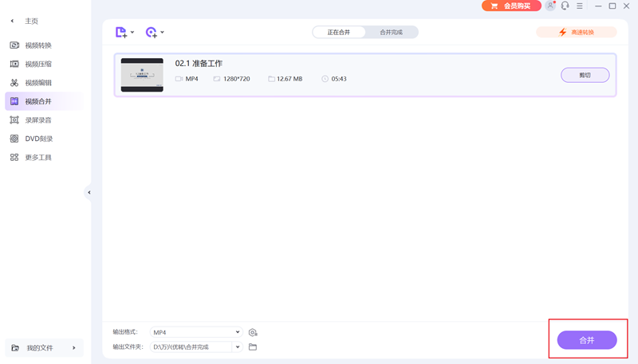Screen dimensions: 638x364
Task: Click the 05:43 duration text
Action: [339, 79]
